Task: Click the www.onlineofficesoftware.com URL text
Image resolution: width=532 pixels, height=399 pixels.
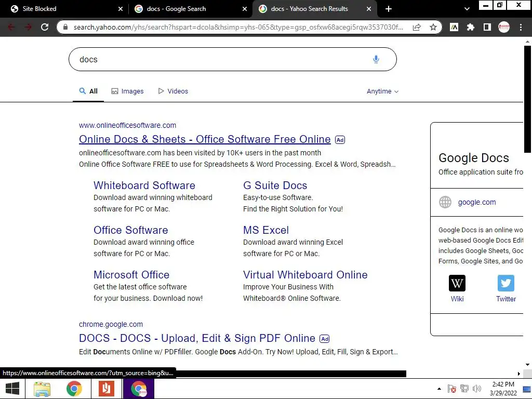Action: (x=128, y=125)
